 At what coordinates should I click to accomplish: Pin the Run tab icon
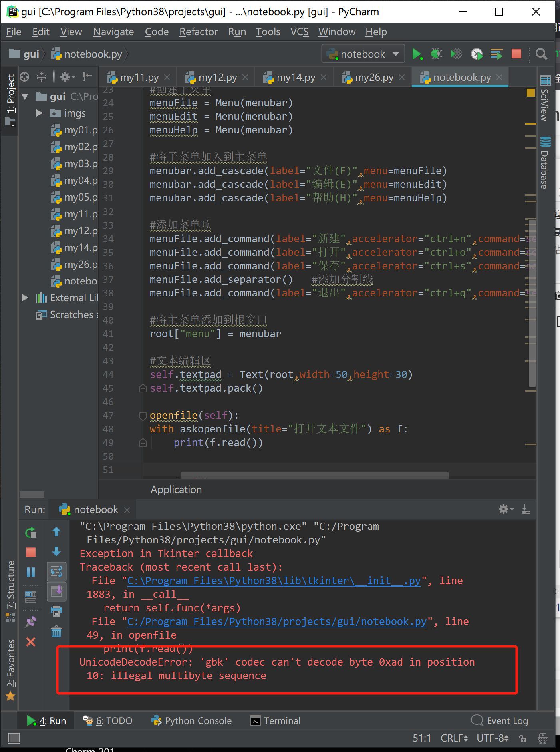(31, 622)
